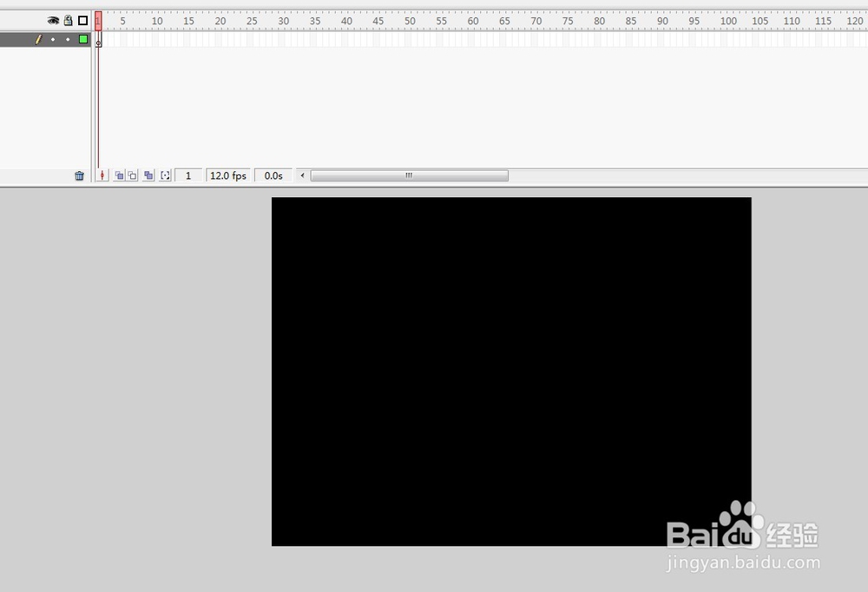Viewport: 868px width, 592px height.
Task: Enable Onion Skin
Action: tap(119, 175)
